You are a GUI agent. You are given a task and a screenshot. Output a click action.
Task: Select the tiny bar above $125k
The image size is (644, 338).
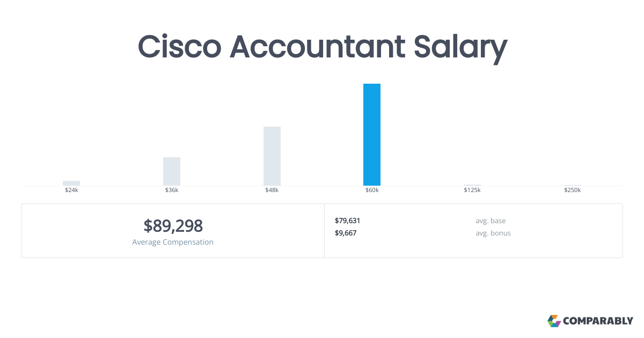pos(472,185)
